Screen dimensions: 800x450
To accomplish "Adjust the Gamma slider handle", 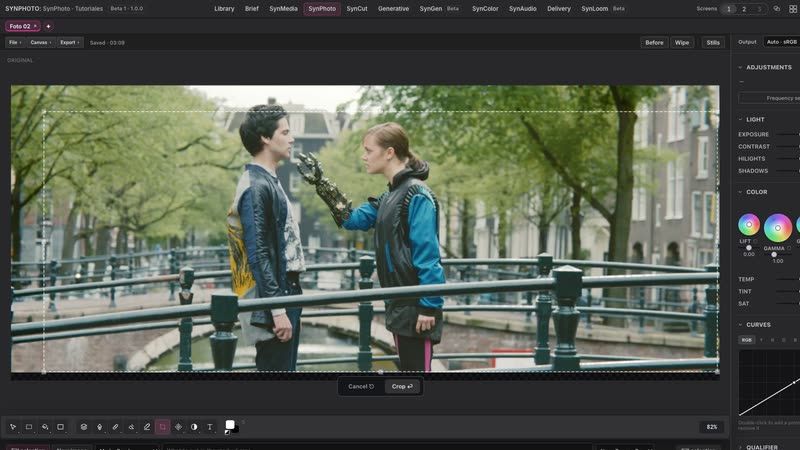I will click(774, 255).
